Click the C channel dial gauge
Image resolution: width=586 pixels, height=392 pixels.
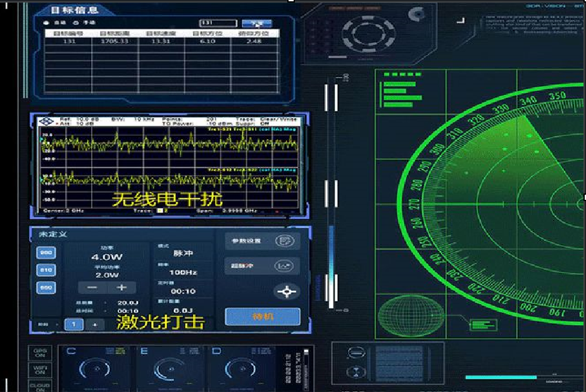pyautogui.click(x=95, y=369)
